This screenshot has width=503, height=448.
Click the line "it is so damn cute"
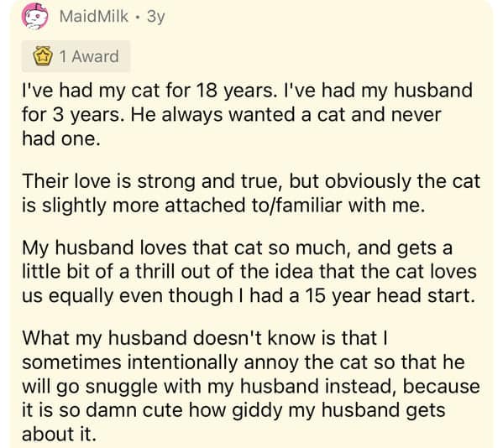[x=233, y=410]
